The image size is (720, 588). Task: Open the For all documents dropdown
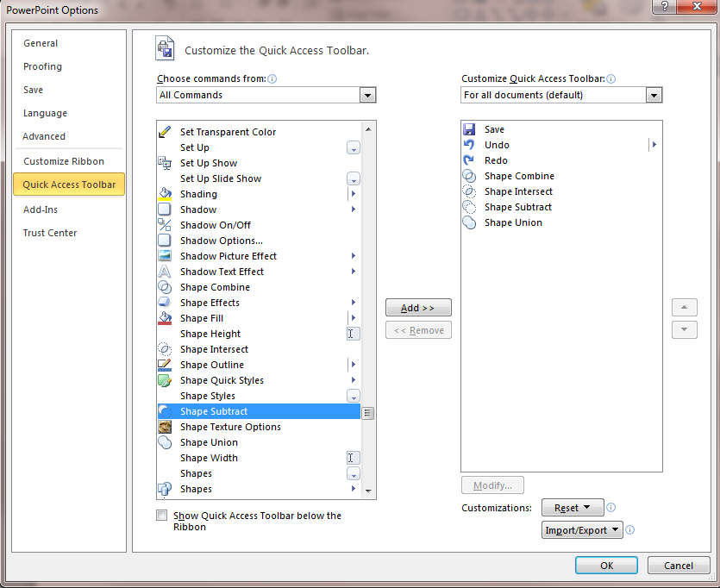[654, 95]
